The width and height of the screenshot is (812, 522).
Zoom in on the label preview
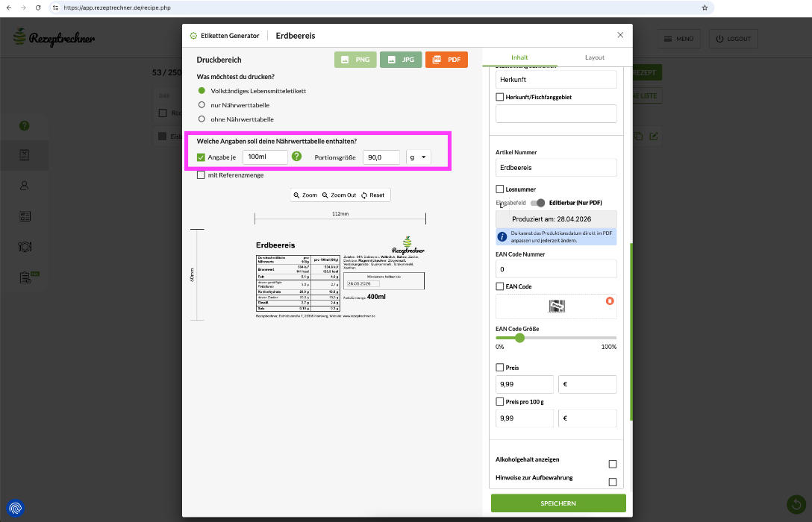[305, 195]
